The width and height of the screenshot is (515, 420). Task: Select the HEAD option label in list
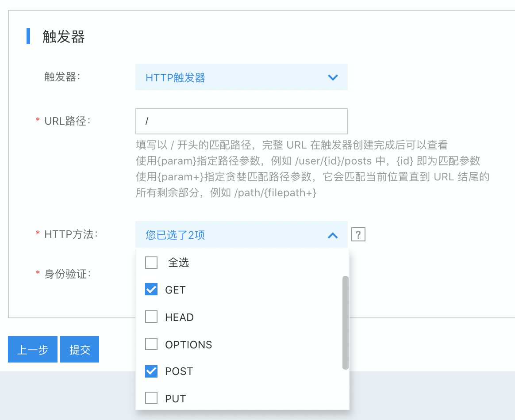pos(179,317)
